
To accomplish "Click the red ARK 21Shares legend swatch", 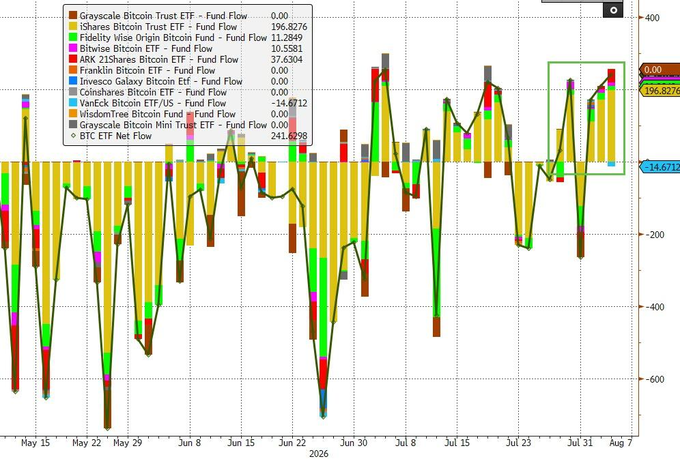I will (73, 59).
